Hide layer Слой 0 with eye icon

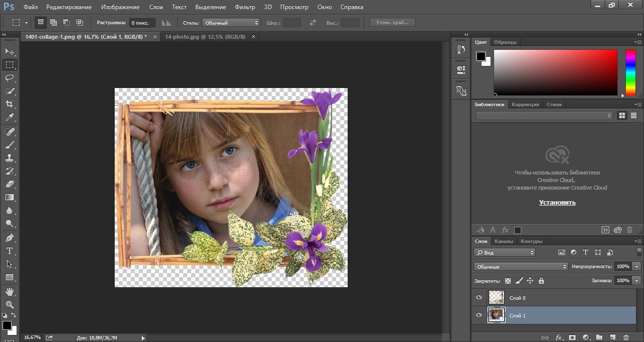point(479,298)
